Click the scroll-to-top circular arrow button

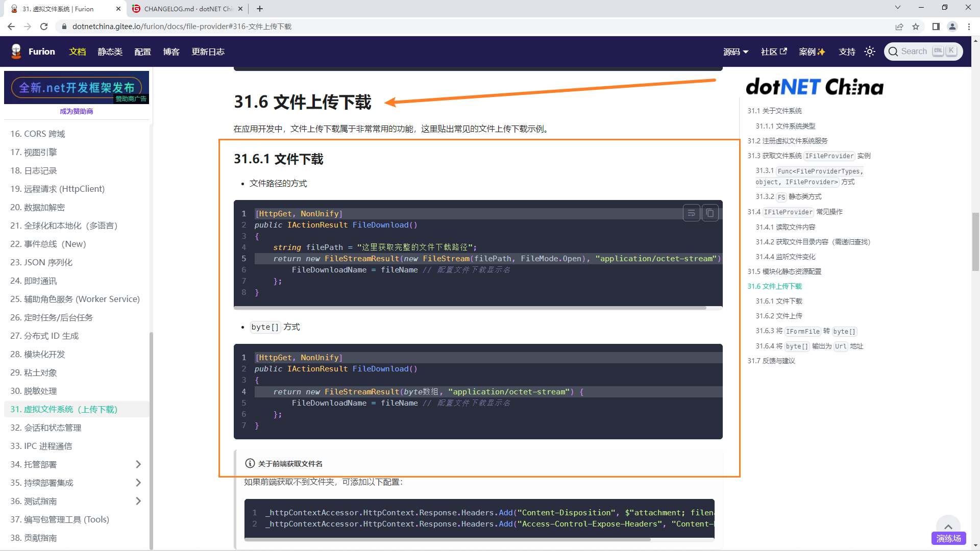click(948, 527)
